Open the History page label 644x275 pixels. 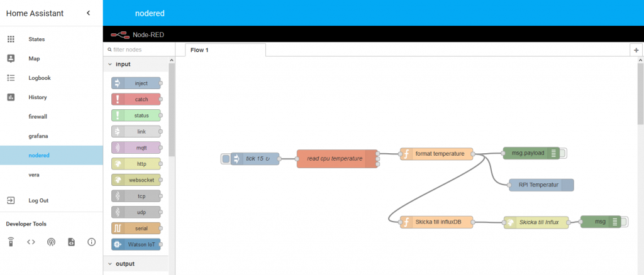pos(37,97)
